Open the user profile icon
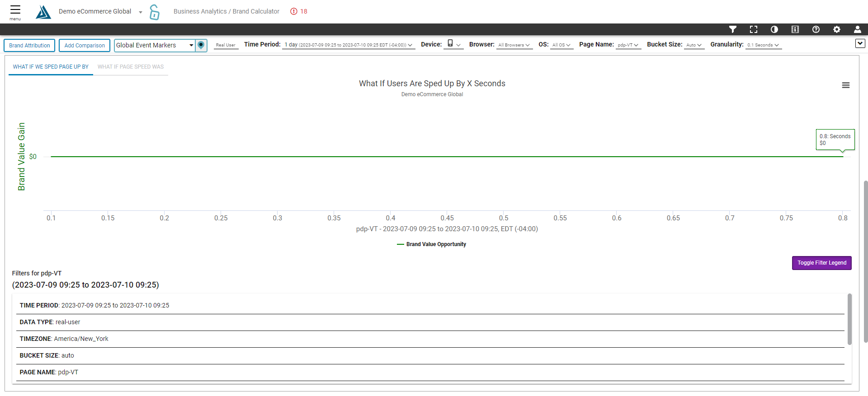The image size is (868, 396). [857, 29]
